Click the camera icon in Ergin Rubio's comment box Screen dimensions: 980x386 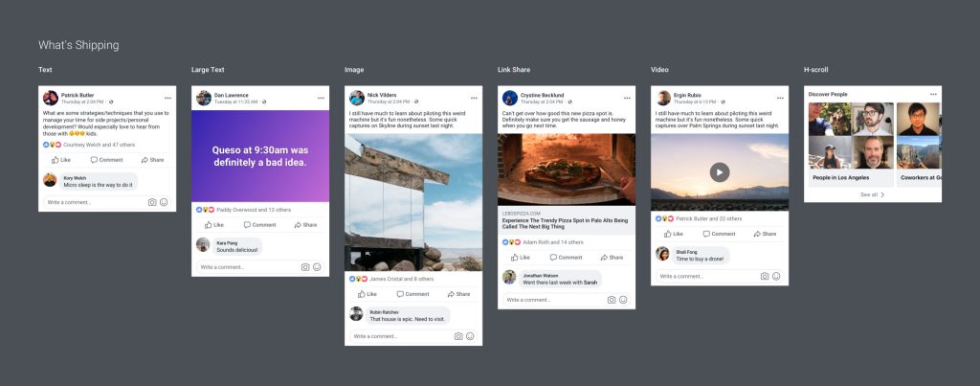tap(765, 276)
